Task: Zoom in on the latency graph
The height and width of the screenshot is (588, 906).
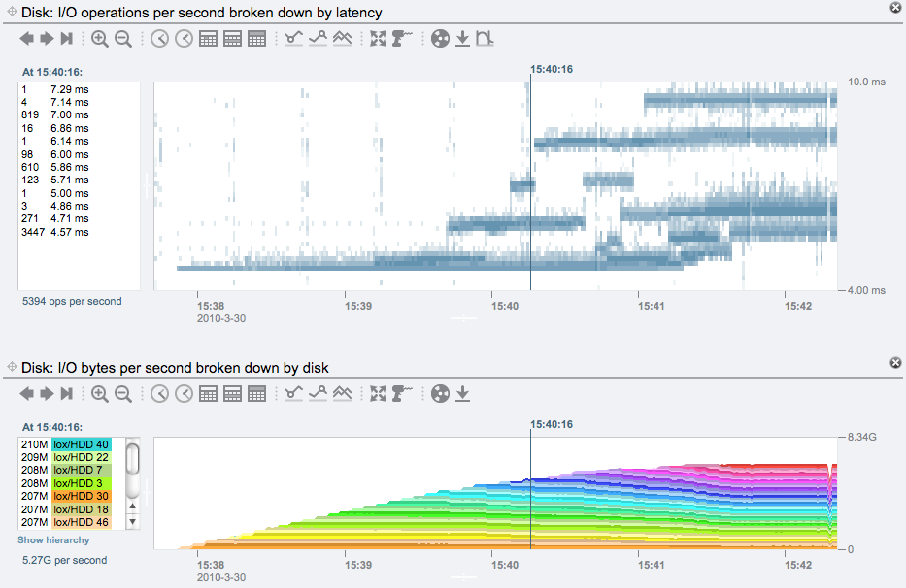Action: click(100, 39)
